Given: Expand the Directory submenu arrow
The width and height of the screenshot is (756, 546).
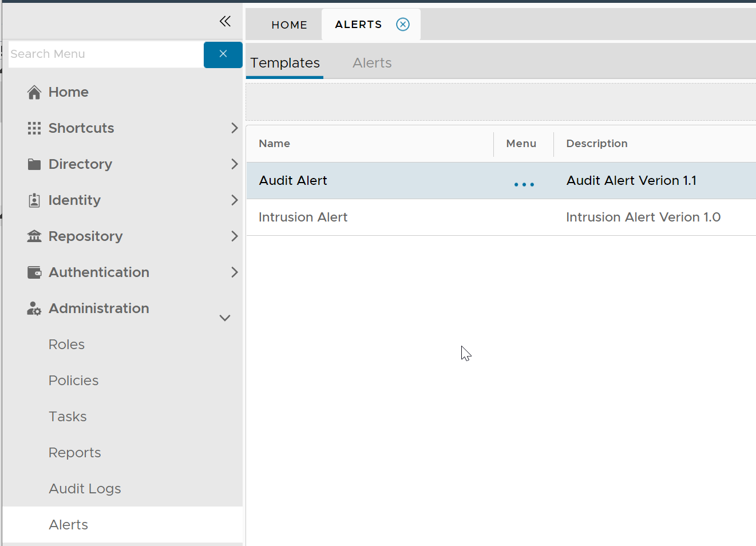Looking at the screenshot, I should (x=234, y=164).
